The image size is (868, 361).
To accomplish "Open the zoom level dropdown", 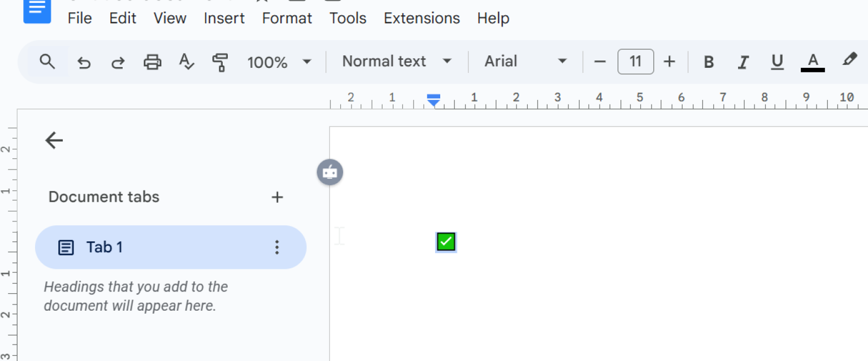I will coord(279,62).
